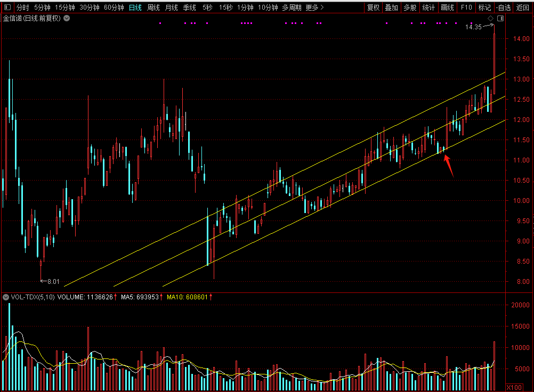
Task: Click the MA10: 608601 value label
Action: (x=187, y=297)
